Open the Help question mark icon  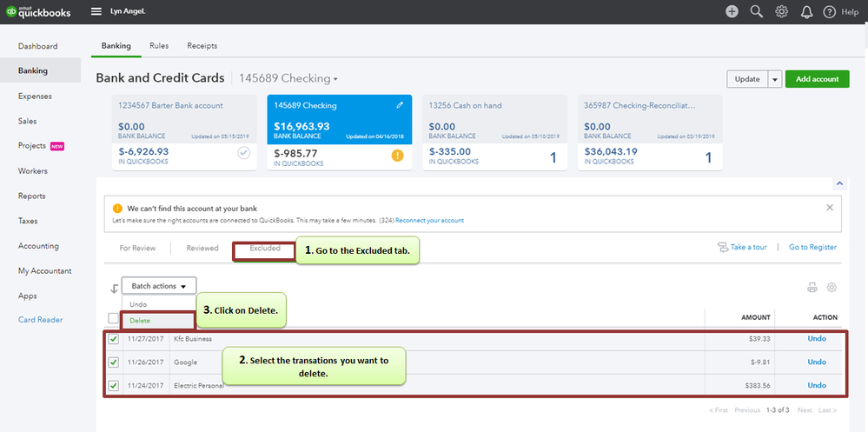pyautogui.click(x=829, y=11)
